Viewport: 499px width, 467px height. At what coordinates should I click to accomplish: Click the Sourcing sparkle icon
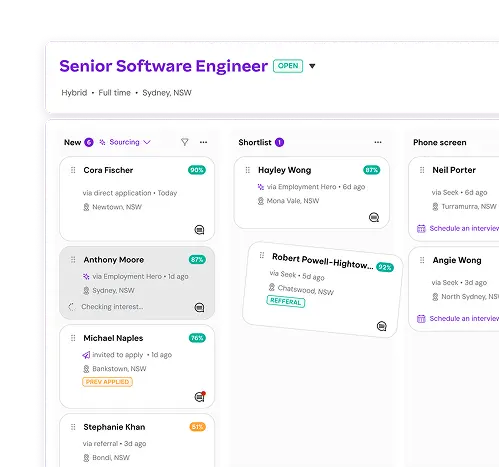point(102,142)
